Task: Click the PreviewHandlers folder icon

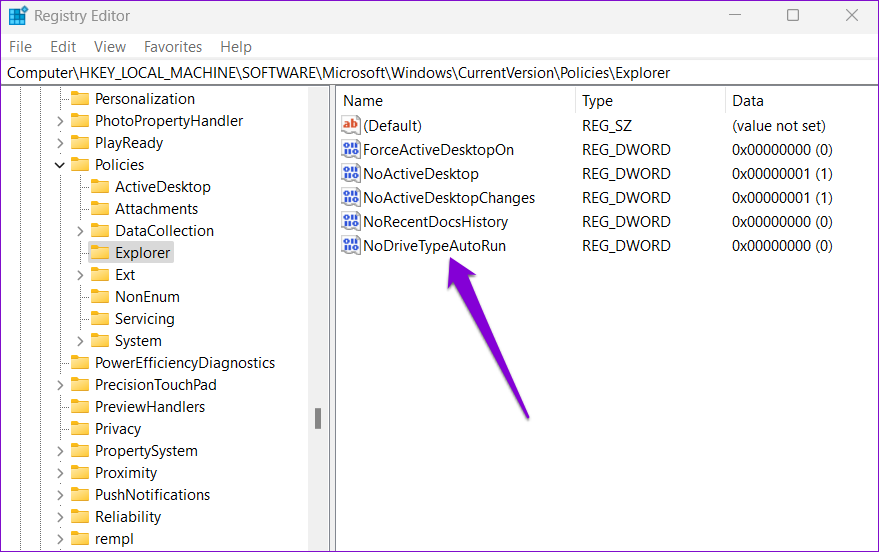Action: point(80,407)
